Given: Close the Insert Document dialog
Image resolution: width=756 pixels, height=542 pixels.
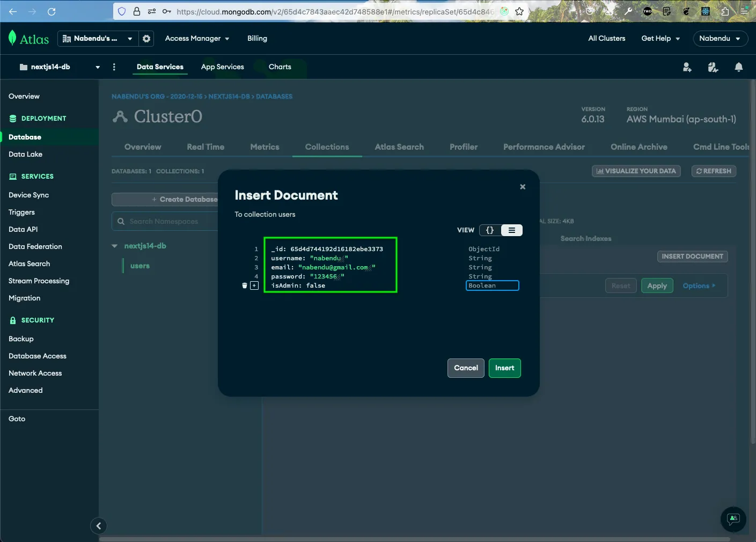Looking at the screenshot, I should pyautogui.click(x=523, y=187).
